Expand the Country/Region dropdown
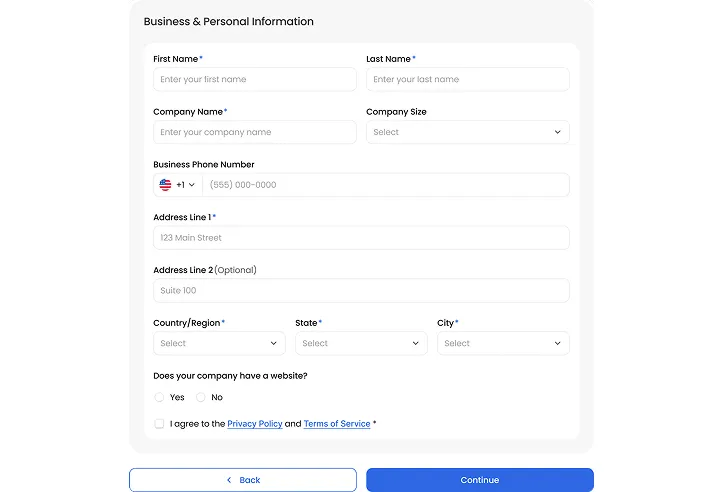 (219, 343)
